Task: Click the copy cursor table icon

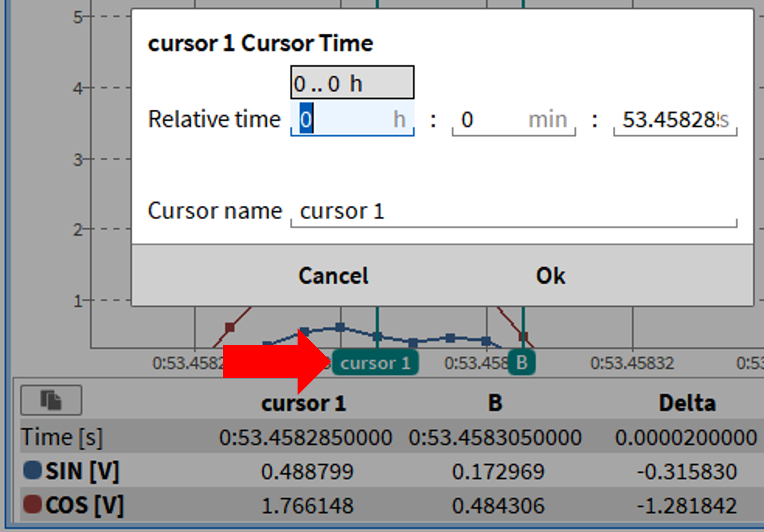Action: [x=51, y=400]
